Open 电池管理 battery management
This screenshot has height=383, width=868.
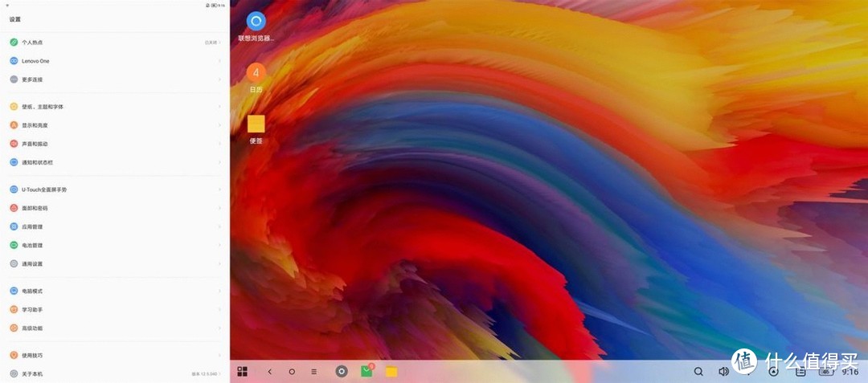tap(32, 246)
